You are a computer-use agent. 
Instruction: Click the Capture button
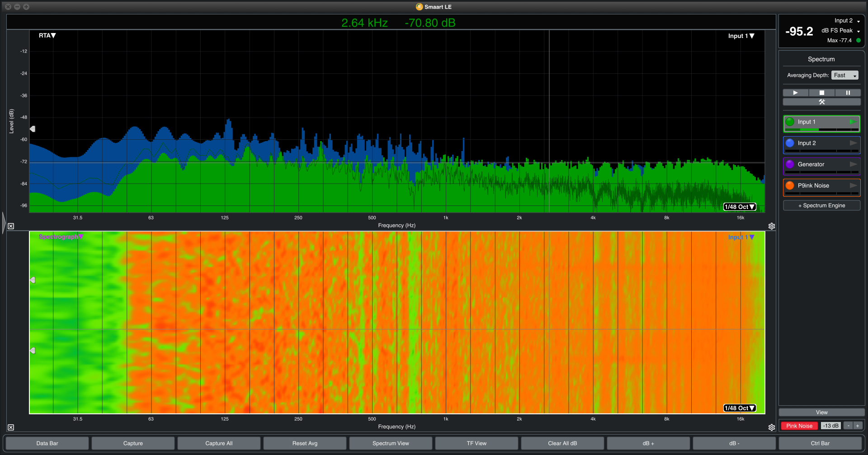click(x=133, y=443)
